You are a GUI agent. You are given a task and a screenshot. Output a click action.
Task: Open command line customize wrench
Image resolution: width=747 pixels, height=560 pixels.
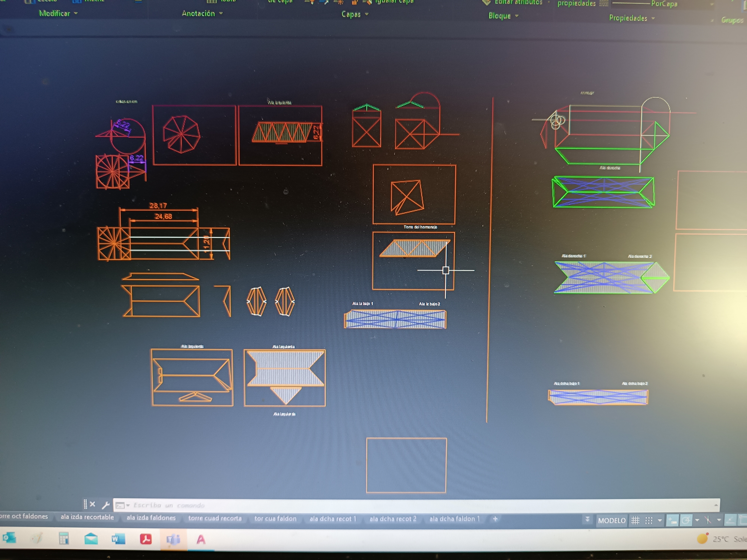[106, 505]
